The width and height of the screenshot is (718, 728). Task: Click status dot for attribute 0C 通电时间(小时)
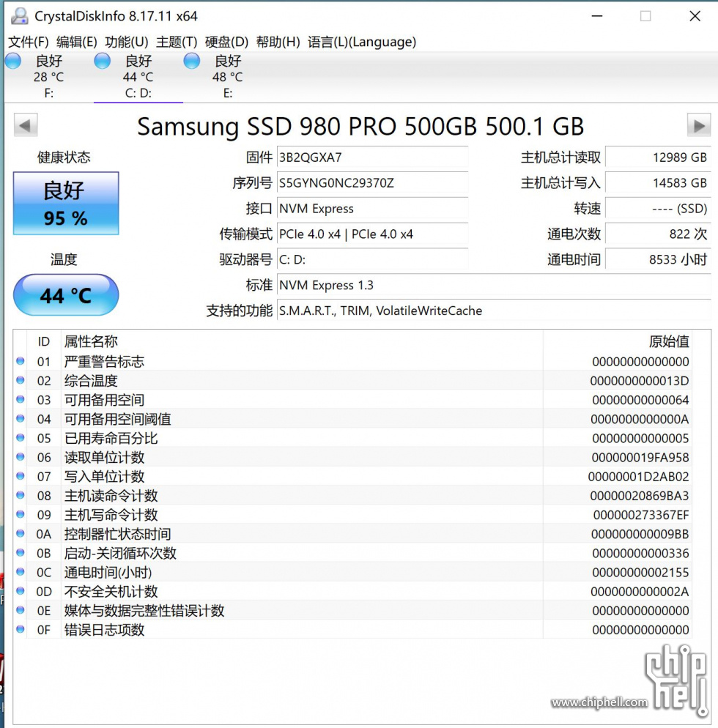pyautogui.click(x=20, y=571)
